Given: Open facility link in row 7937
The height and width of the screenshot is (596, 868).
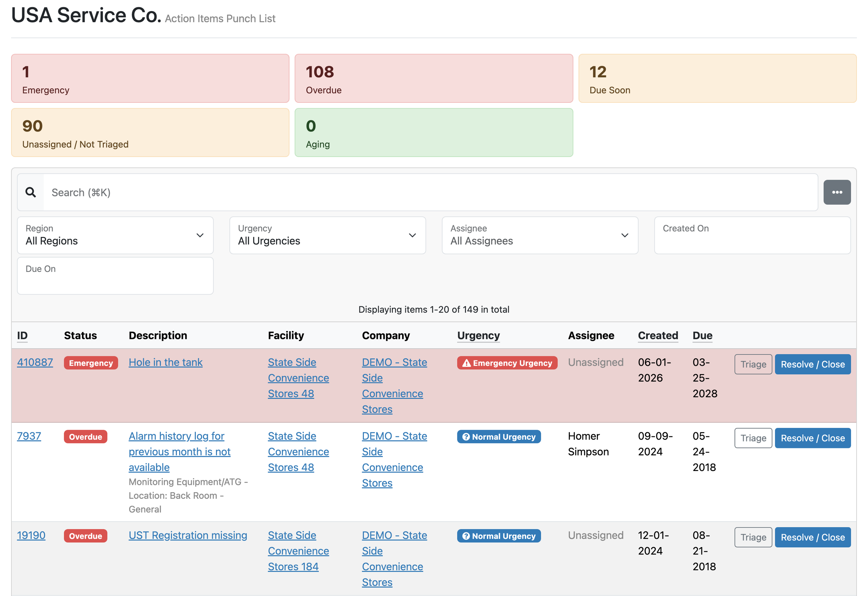Looking at the screenshot, I should (x=299, y=452).
